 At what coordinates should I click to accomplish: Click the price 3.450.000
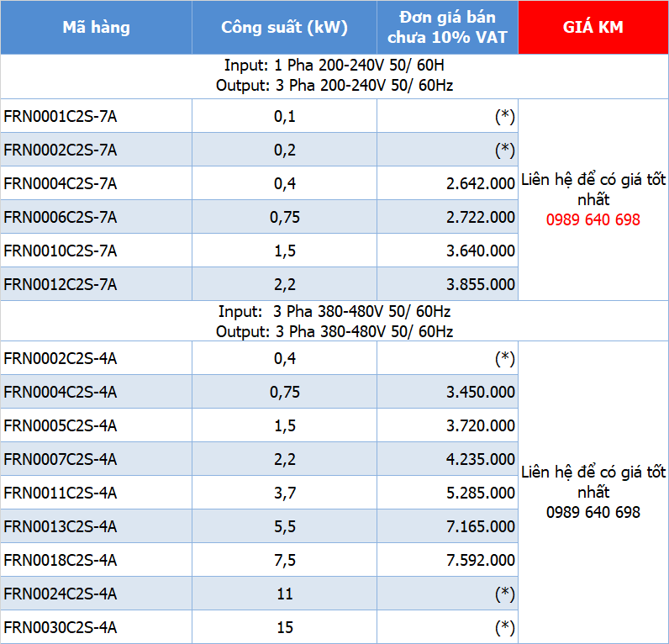click(481, 392)
